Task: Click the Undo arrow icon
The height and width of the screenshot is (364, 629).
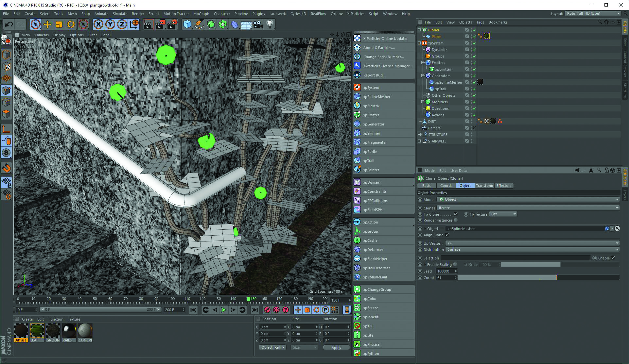Action: point(9,24)
